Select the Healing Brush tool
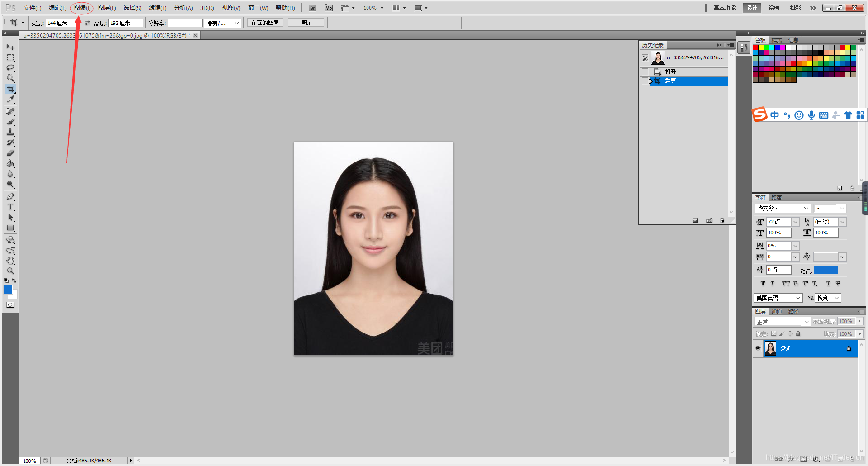Image resolution: width=868 pixels, height=466 pixels. click(10, 111)
